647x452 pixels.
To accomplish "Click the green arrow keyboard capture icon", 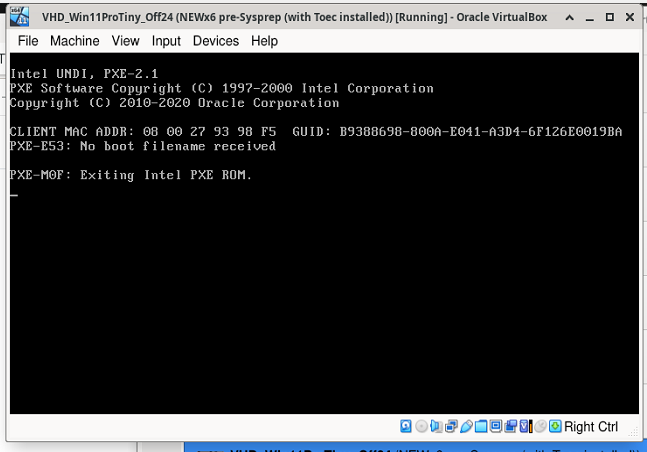I will [555, 426].
